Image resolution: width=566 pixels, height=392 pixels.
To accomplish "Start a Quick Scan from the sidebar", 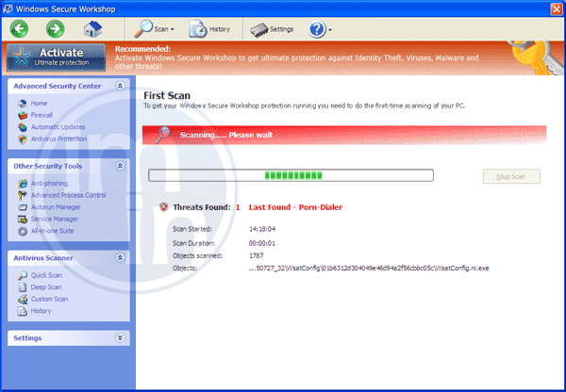I will (x=46, y=275).
